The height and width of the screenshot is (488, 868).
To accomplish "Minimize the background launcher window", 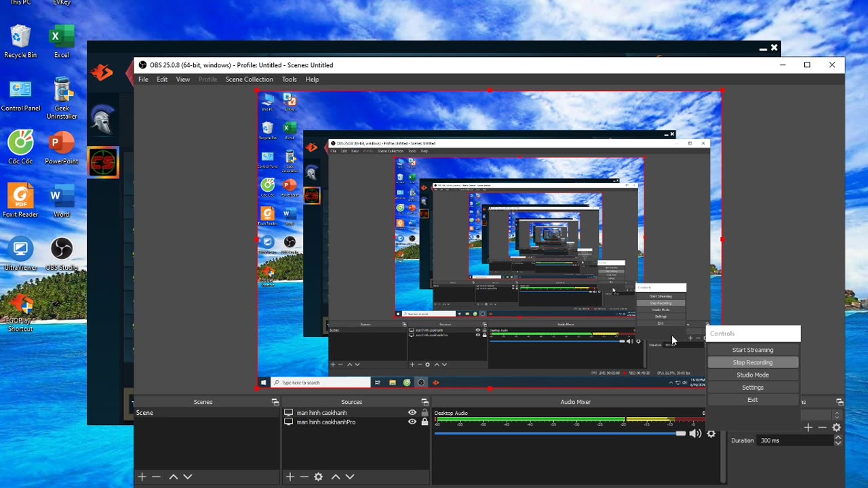I will [763, 48].
